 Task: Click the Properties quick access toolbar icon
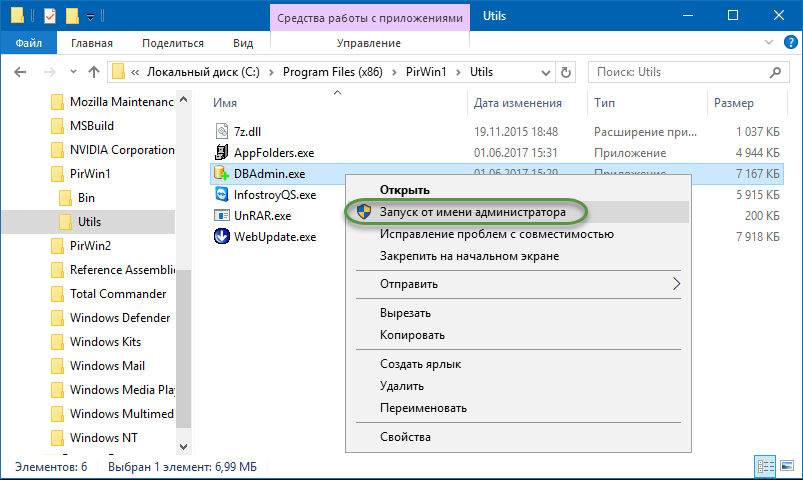coord(50,16)
